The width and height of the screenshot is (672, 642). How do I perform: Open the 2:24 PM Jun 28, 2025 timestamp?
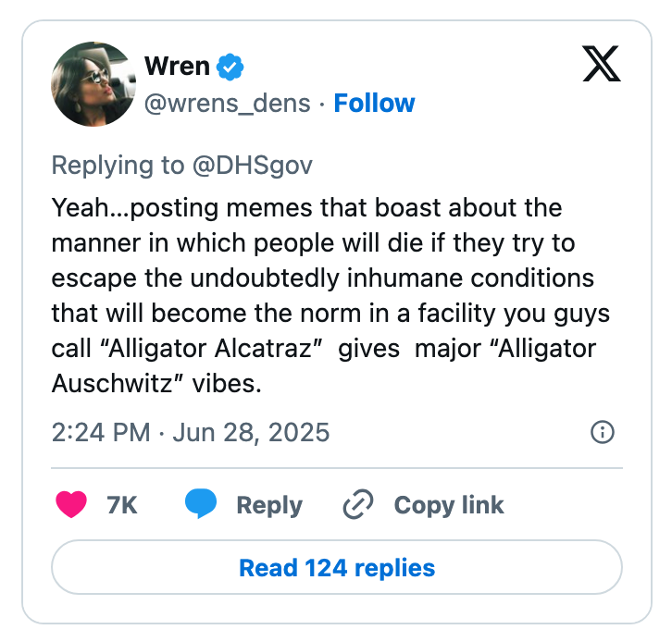point(190,432)
